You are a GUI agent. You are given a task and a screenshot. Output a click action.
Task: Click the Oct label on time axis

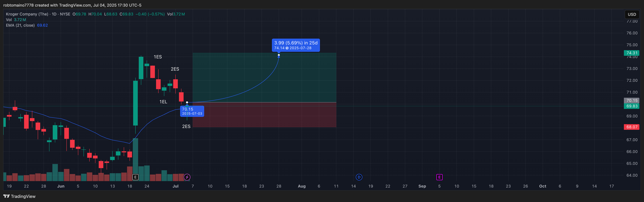pos(542,186)
